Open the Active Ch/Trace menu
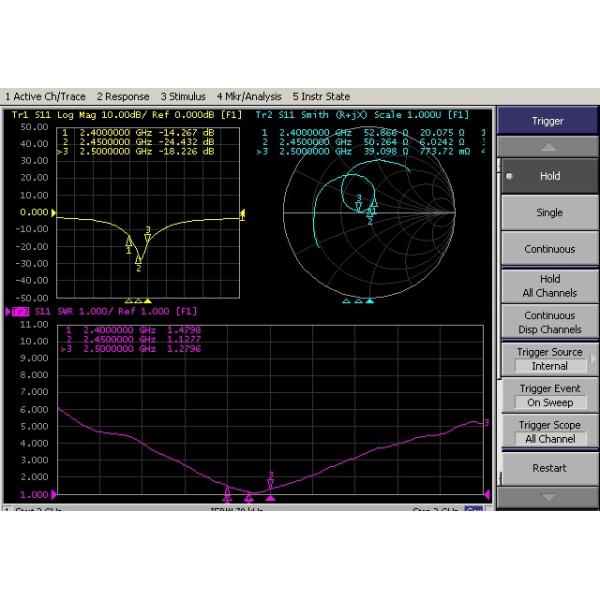 [45, 97]
